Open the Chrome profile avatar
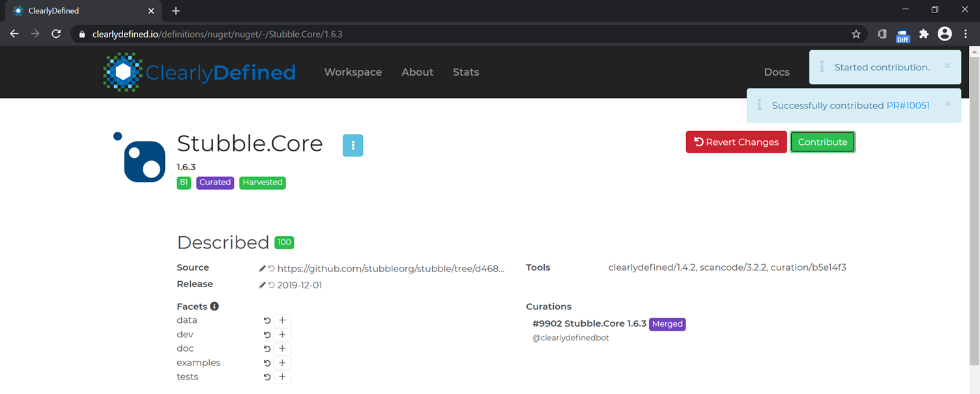980x394 pixels. (945, 34)
